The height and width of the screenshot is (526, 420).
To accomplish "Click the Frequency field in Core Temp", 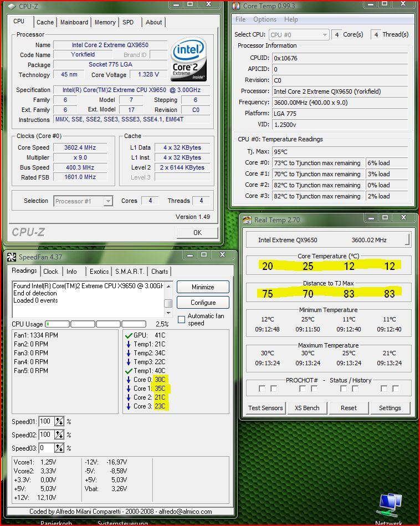I will pyautogui.click(x=340, y=103).
